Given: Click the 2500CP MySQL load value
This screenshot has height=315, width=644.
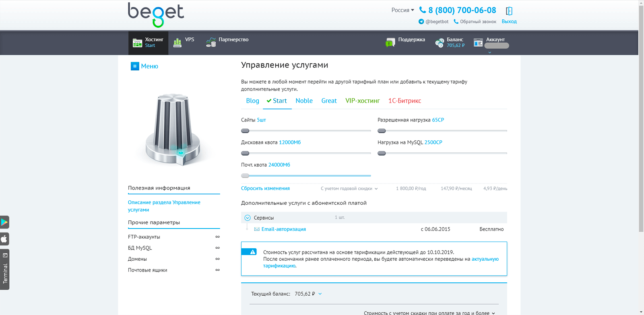Looking at the screenshot, I should 433,142.
